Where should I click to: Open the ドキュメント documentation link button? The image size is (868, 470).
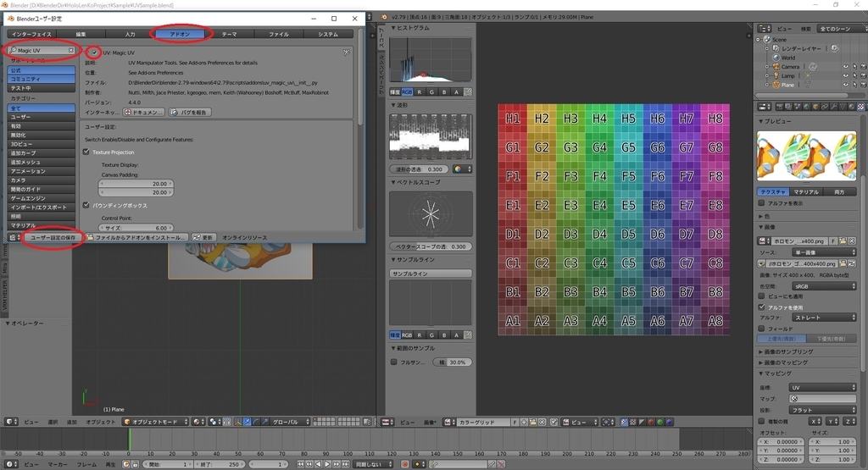click(x=144, y=113)
